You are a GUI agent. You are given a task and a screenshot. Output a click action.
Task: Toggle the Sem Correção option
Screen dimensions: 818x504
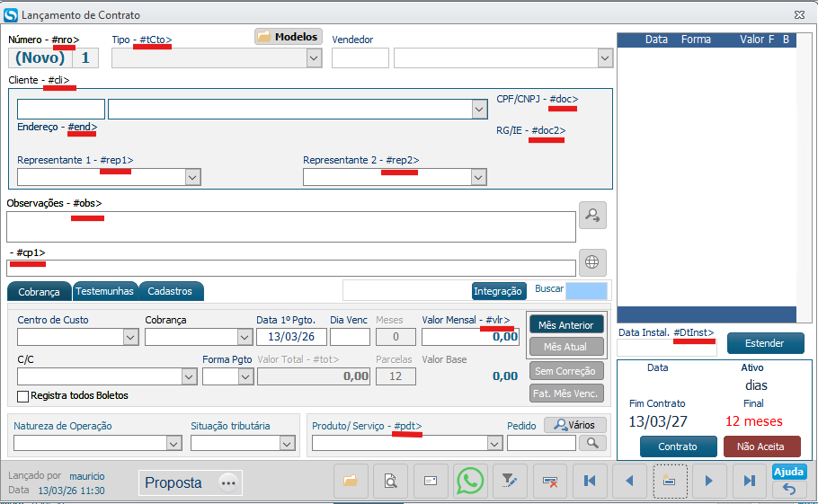(x=565, y=370)
